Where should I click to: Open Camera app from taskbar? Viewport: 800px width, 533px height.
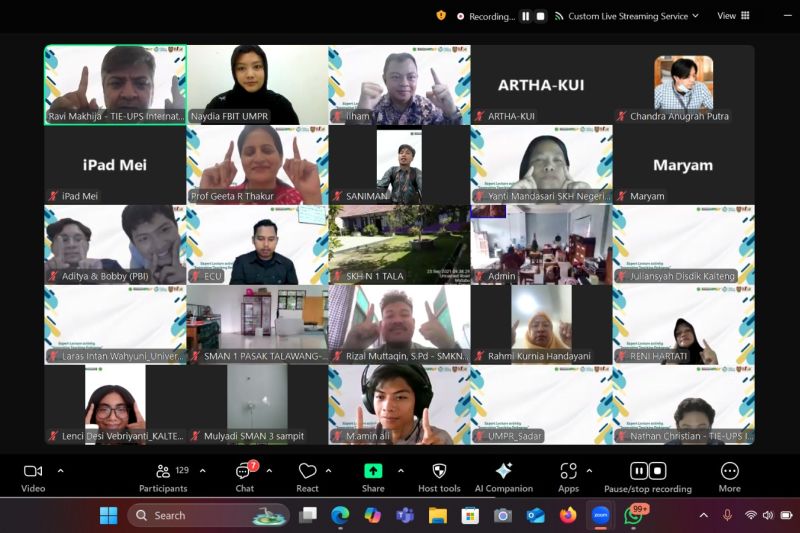(503, 516)
